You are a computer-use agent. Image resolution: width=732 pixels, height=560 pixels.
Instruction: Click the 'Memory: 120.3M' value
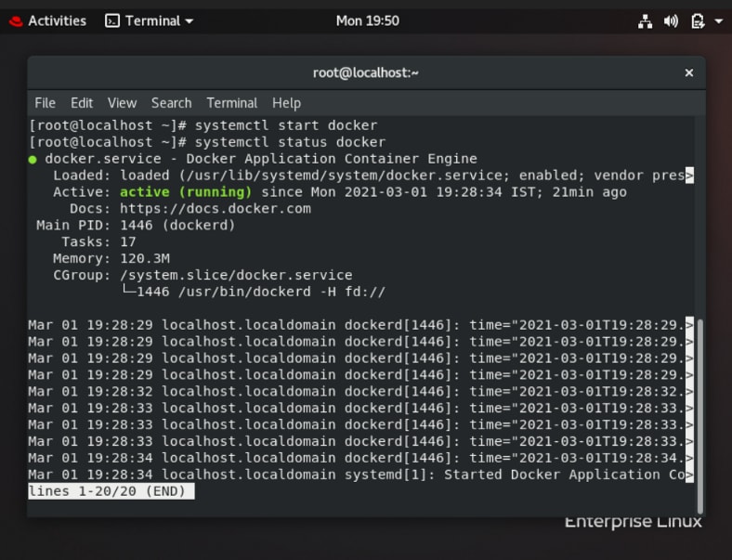[x=145, y=258]
